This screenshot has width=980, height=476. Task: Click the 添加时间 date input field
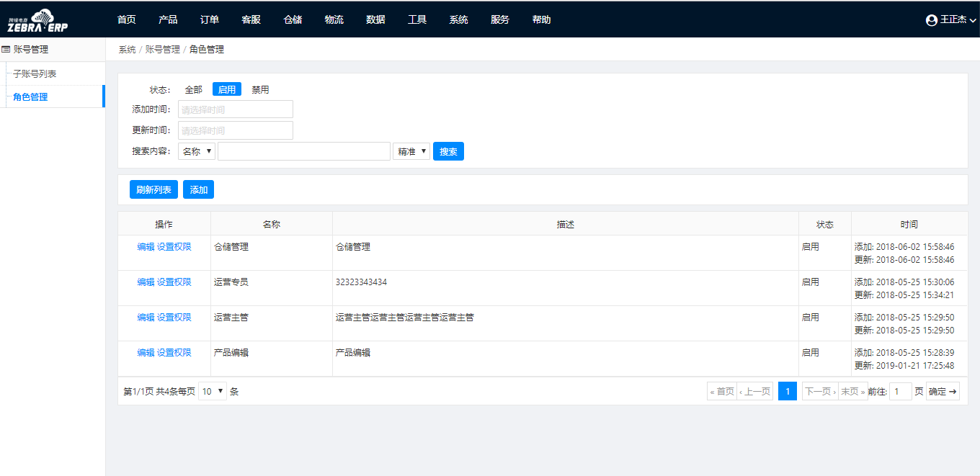(x=235, y=109)
